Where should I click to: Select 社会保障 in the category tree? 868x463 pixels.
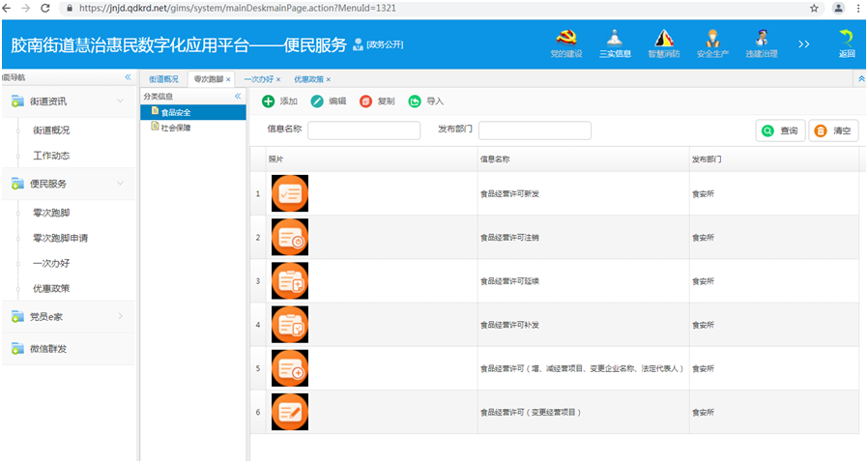[175, 128]
